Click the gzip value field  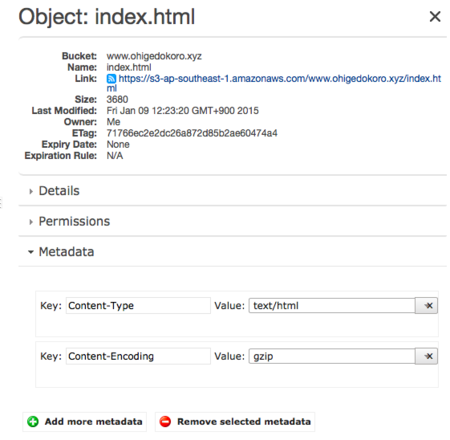pyautogui.click(x=332, y=356)
